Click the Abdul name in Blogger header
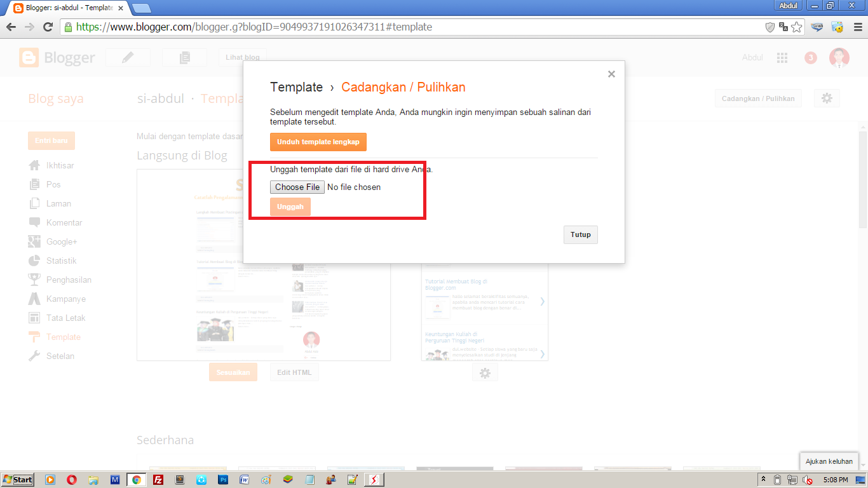Image resolution: width=868 pixels, height=488 pixels. pos(752,57)
